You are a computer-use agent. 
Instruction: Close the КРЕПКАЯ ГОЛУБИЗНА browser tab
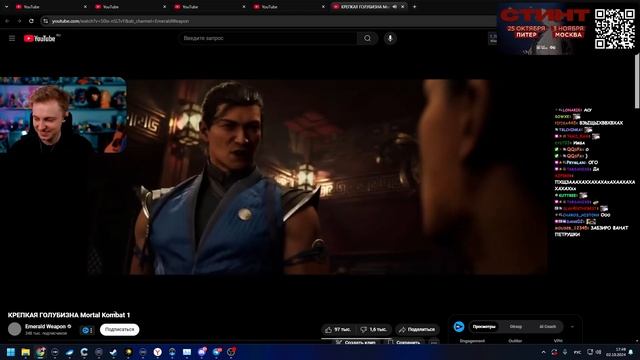click(403, 7)
